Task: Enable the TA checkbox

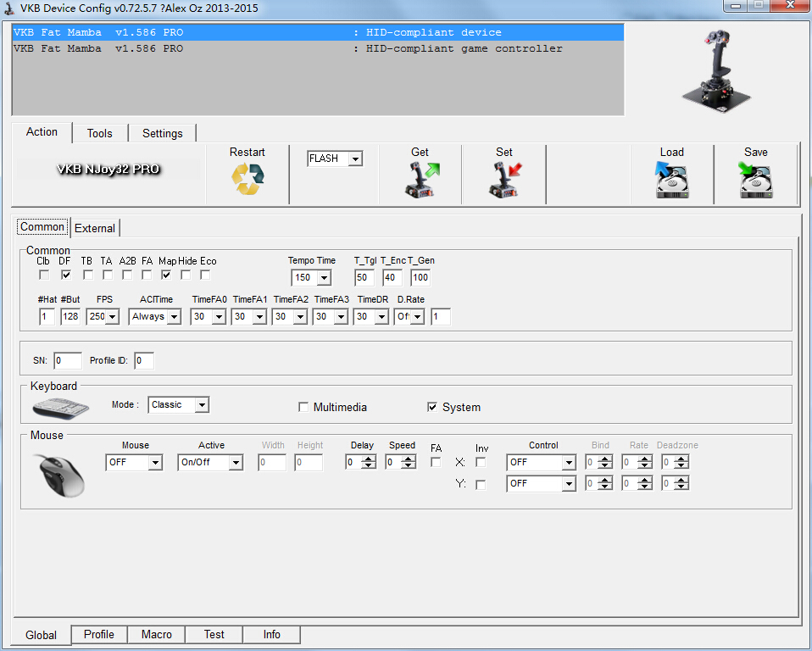Action: [x=107, y=275]
